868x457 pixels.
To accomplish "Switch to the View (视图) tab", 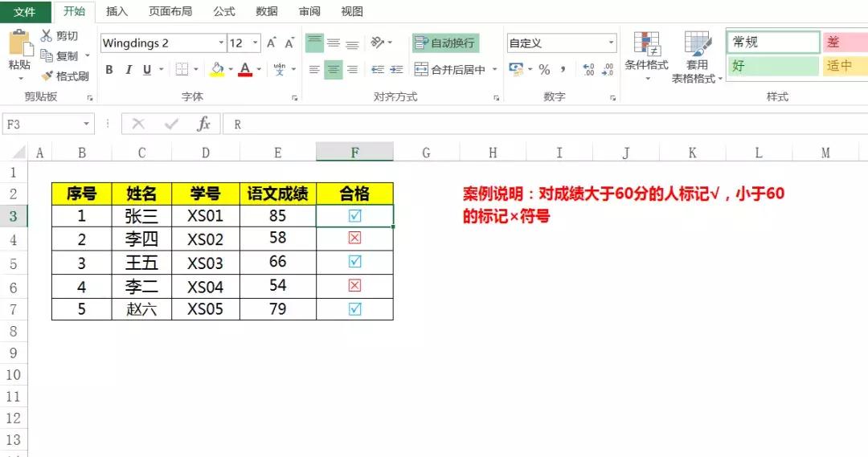I will pyautogui.click(x=352, y=11).
